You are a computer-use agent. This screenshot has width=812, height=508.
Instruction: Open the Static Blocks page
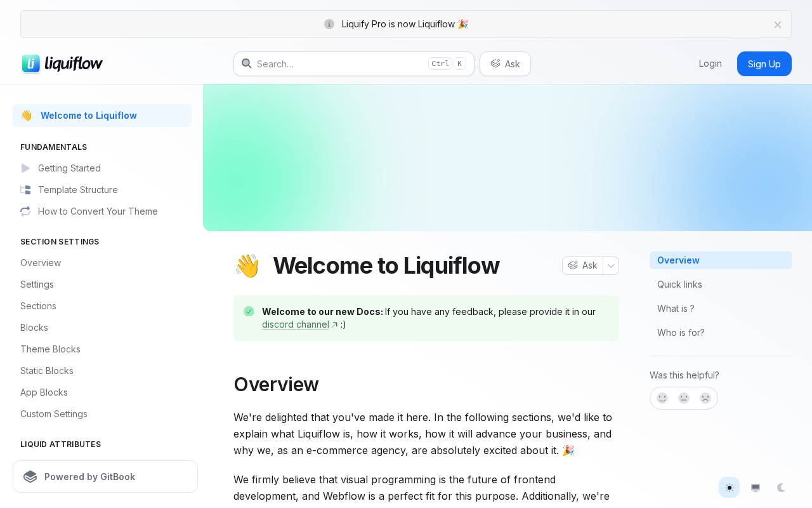point(102,371)
